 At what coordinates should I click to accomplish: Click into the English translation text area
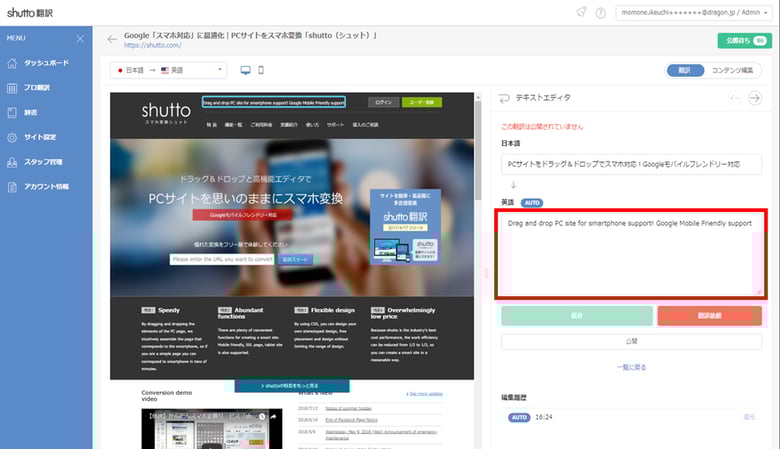click(631, 254)
